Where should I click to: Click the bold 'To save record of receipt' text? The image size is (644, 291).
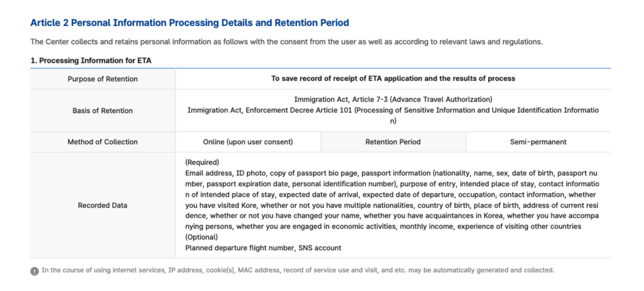[393, 79]
